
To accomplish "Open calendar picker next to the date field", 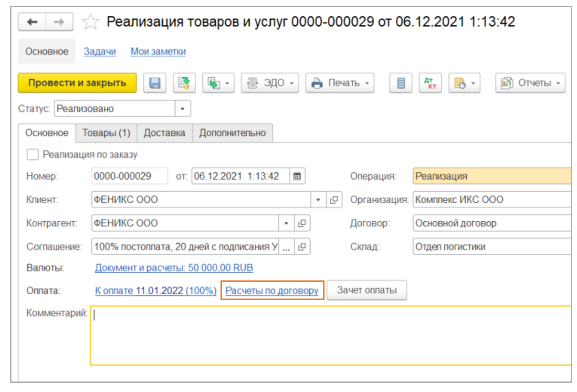I will click(x=297, y=176).
